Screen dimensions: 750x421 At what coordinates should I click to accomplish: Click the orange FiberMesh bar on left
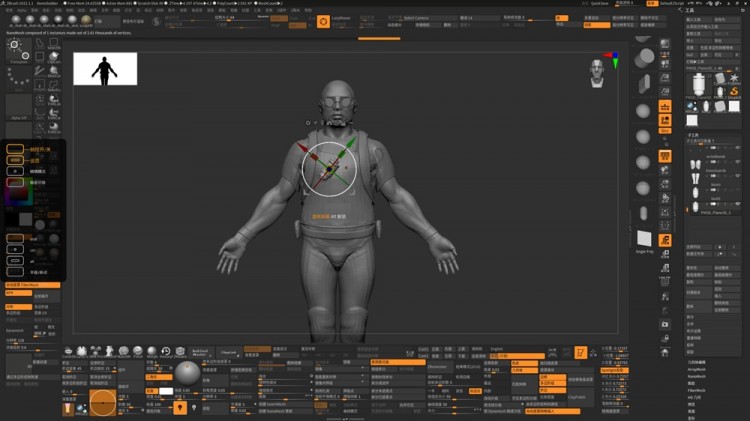(33, 285)
